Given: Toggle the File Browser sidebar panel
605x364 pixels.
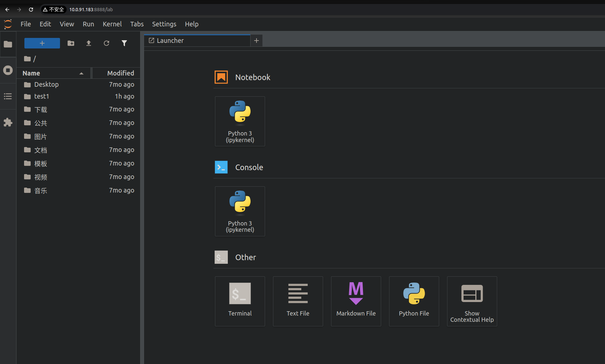Looking at the screenshot, I should coord(8,44).
